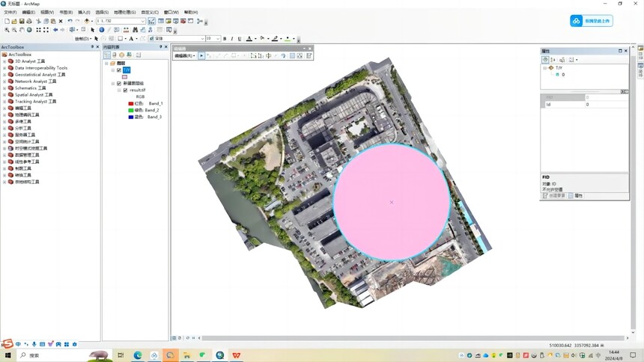Select the Zoom In tool
This screenshot has width=644, height=362.
7,30
